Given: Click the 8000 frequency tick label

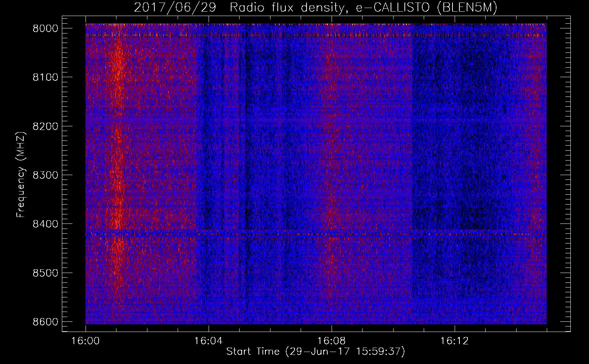Looking at the screenshot, I should (x=45, y=28).
